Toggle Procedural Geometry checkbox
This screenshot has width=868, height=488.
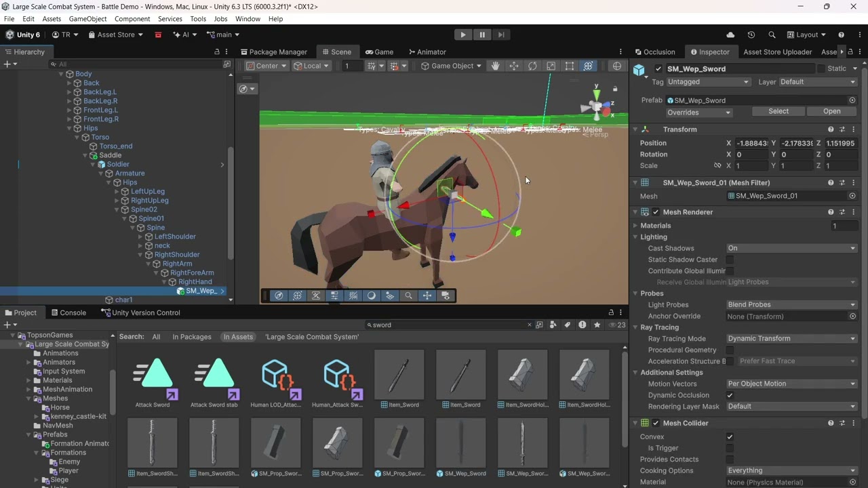point(730,350)
